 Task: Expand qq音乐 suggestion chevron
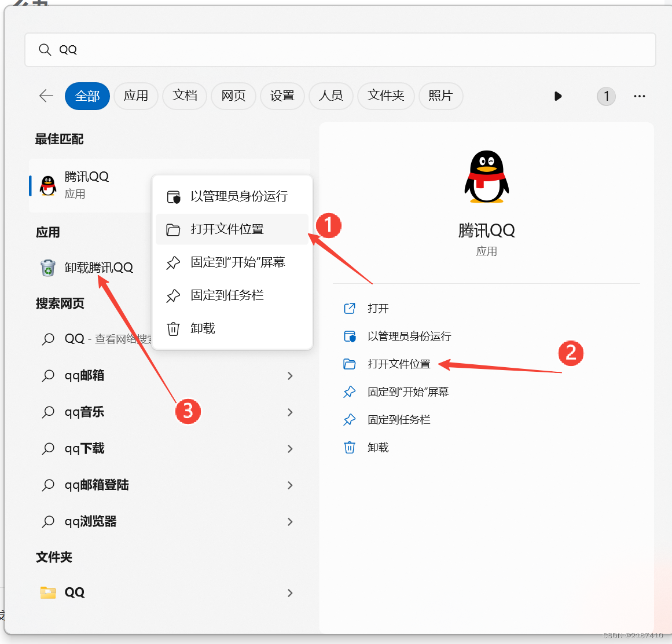(x=290, y=412)
